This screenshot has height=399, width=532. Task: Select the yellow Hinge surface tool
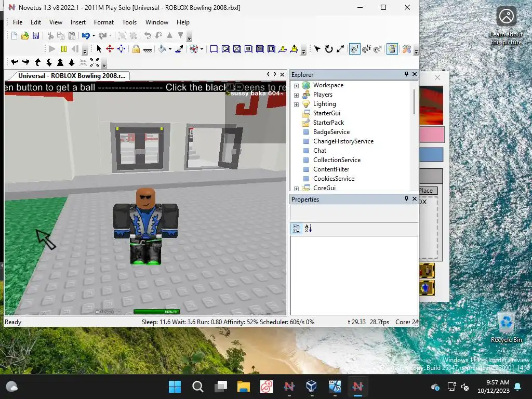coord(282,49)
